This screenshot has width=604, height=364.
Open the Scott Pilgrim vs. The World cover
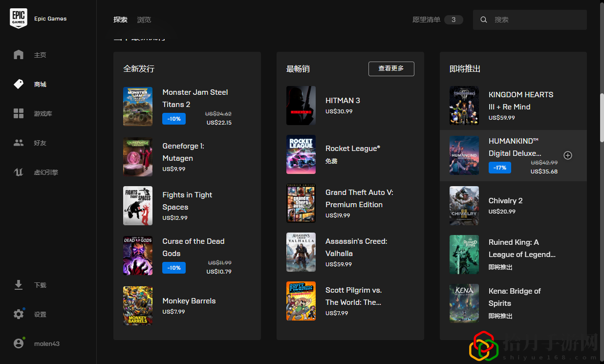click(x=301, y=301)
